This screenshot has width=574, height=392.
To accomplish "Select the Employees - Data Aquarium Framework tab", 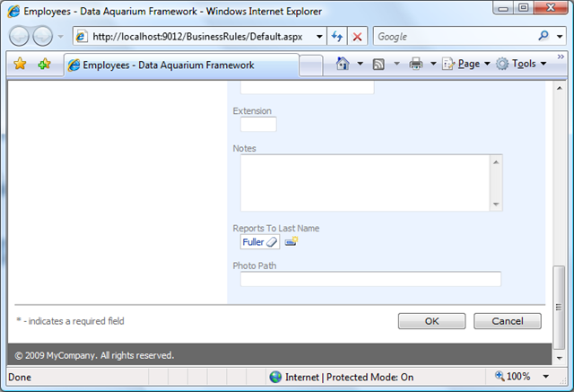I will tap(181, 65).
